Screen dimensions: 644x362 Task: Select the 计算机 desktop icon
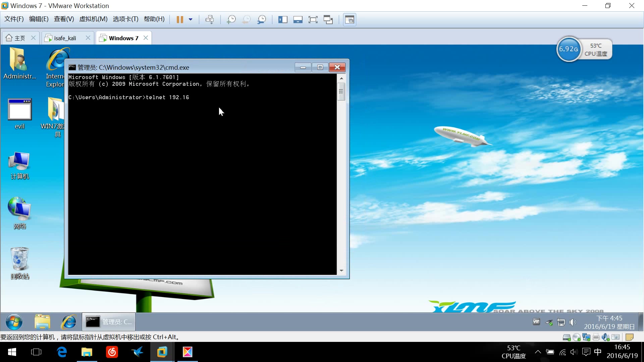[19, 166]
